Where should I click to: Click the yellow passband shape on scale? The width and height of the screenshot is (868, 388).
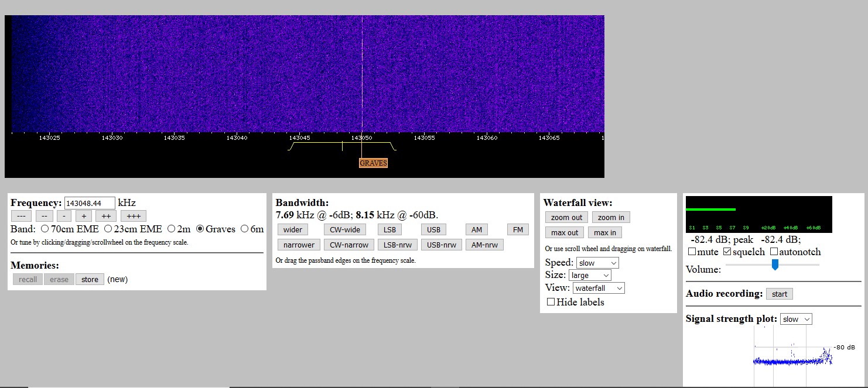[343, 146]
